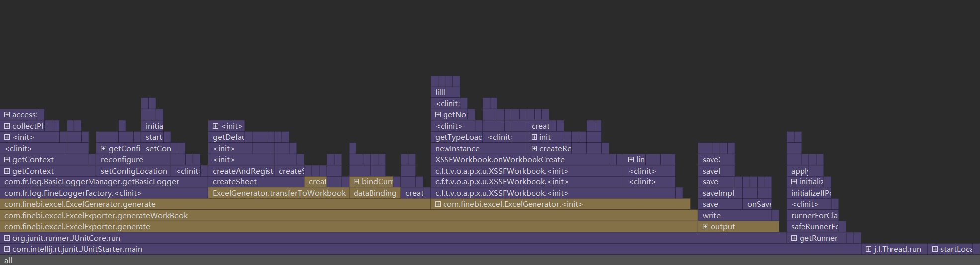
Task: Click the plus icon beside createRe frame
Action: coord(534,149)
